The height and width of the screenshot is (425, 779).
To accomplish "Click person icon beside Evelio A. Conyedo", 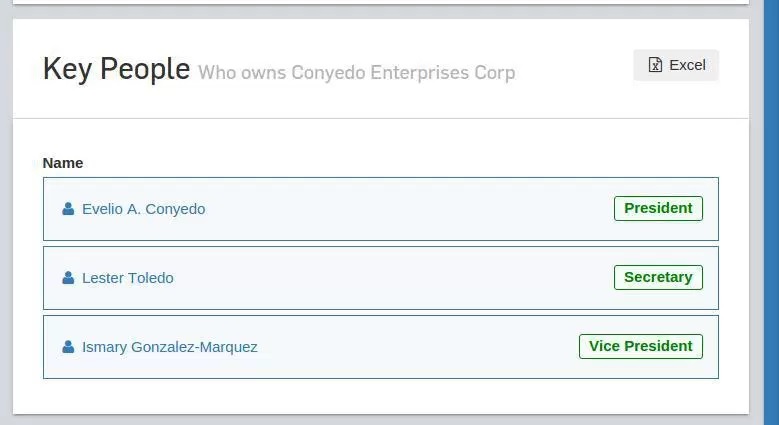I will tap(68, 209).
